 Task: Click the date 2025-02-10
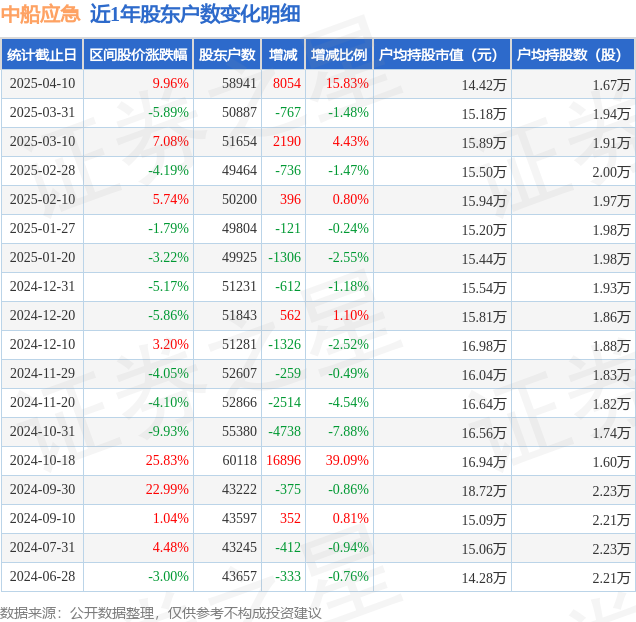(43, 199)
